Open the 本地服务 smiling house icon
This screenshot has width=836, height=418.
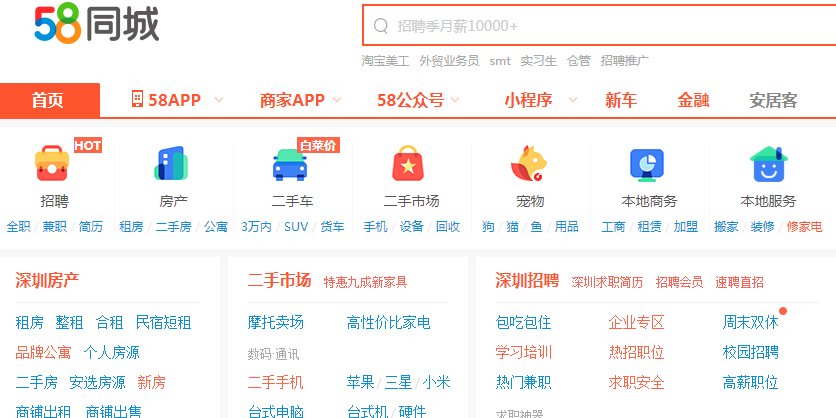tap(768, 164)
